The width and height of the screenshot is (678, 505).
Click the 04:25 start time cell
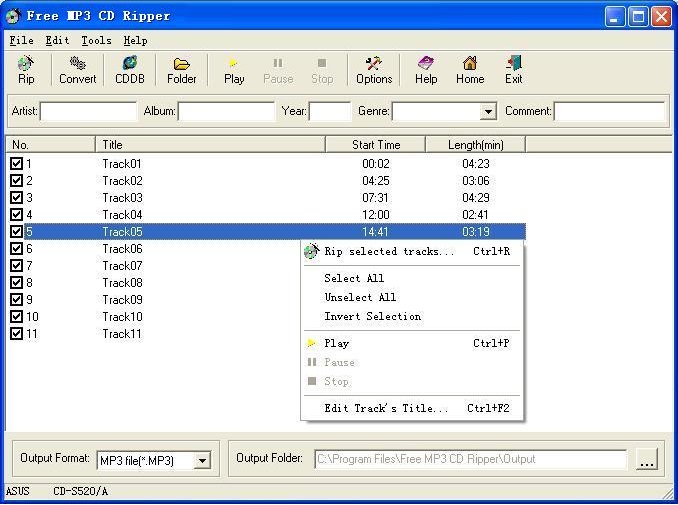click(x=376, y=181)
